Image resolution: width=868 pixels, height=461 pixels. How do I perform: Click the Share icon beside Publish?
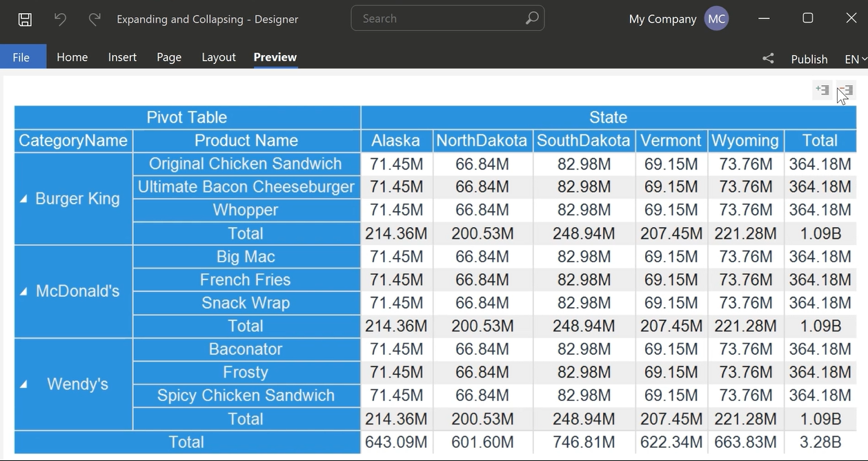tap(768, 59)
